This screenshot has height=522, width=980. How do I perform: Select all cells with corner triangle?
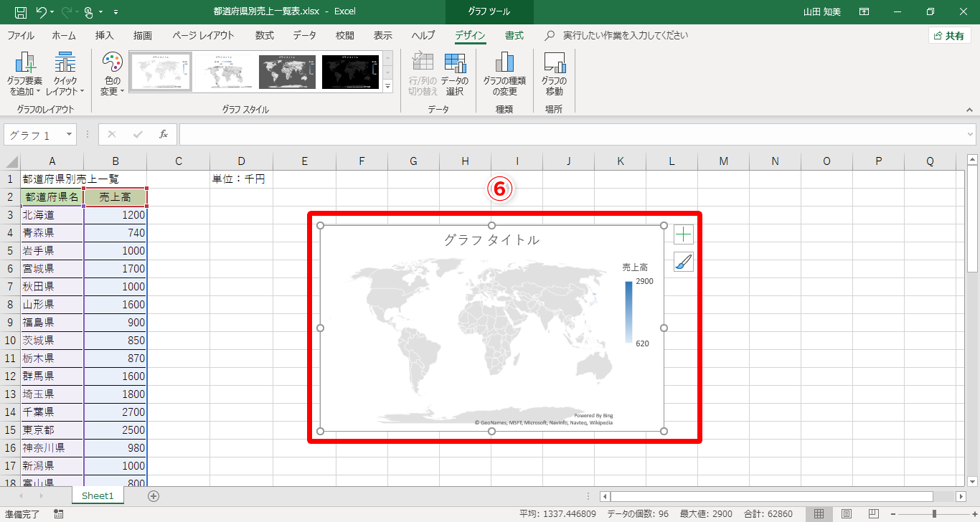(10, 161)
